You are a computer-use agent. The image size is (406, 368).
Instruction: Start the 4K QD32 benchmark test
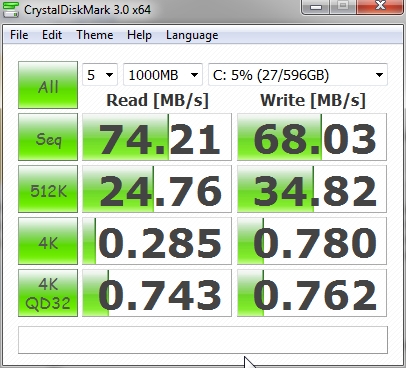[48, 293]
